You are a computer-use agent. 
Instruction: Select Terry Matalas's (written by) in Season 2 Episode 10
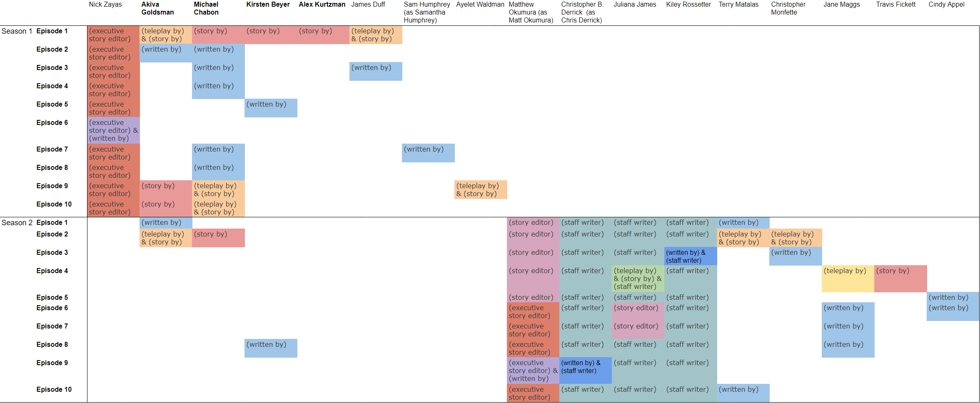[x=743, y=393]
